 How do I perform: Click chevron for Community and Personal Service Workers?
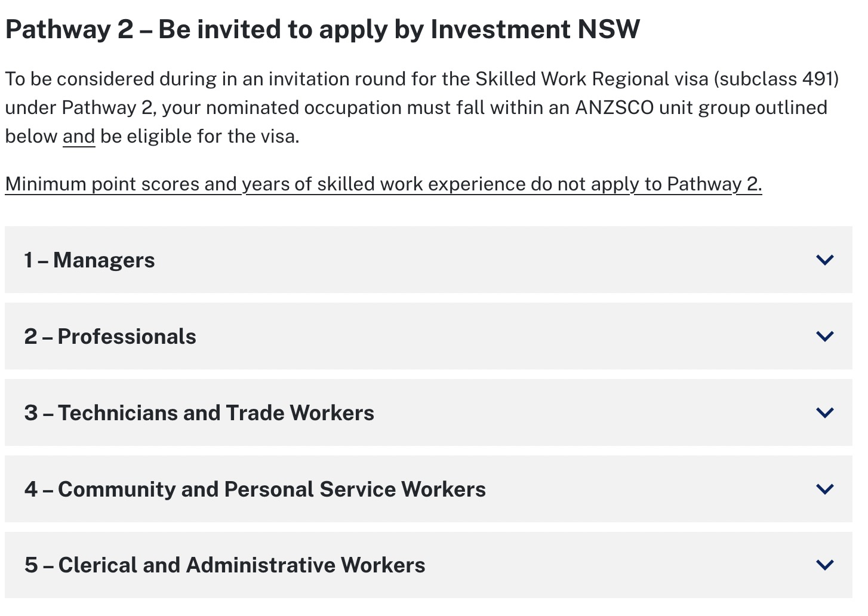(824, 489)
